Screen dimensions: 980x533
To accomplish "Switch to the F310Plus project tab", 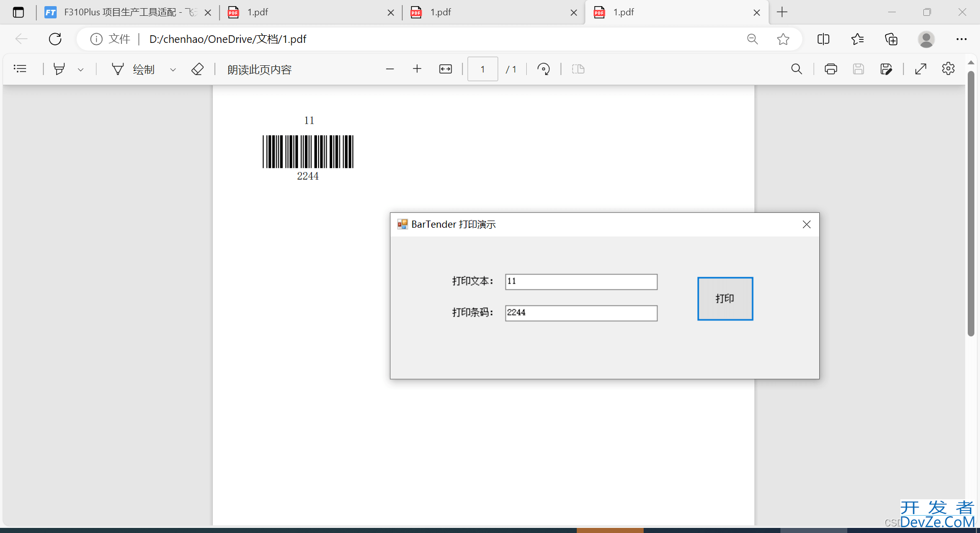I will tap(120, 12).
